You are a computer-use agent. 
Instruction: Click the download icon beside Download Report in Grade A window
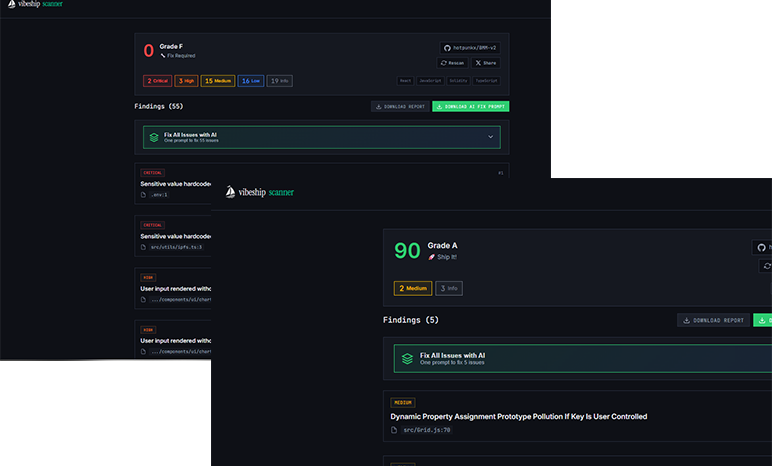tap(686, 320)
